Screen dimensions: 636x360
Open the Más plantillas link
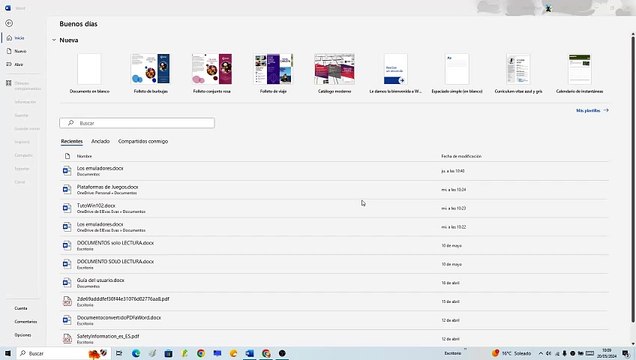(592, 110)
